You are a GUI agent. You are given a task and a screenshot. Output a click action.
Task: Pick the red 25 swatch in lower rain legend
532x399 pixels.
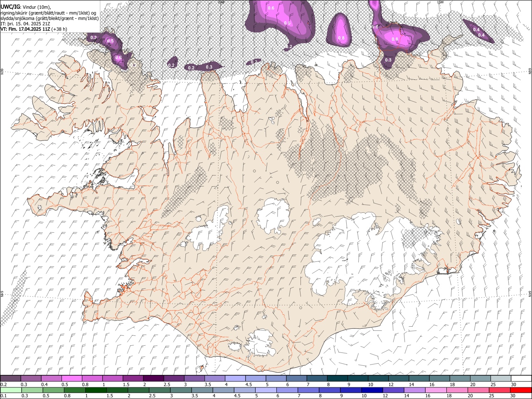pos(500,390)
